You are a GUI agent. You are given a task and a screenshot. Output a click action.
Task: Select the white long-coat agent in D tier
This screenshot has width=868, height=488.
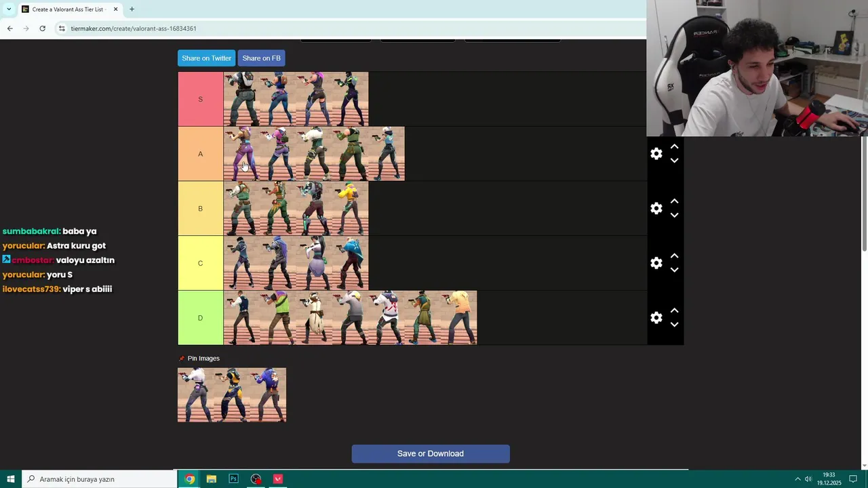pyautogui.click(x=314, y=318)
